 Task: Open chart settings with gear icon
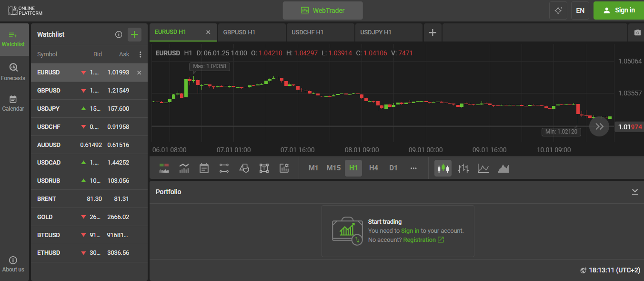click(284, 168)
